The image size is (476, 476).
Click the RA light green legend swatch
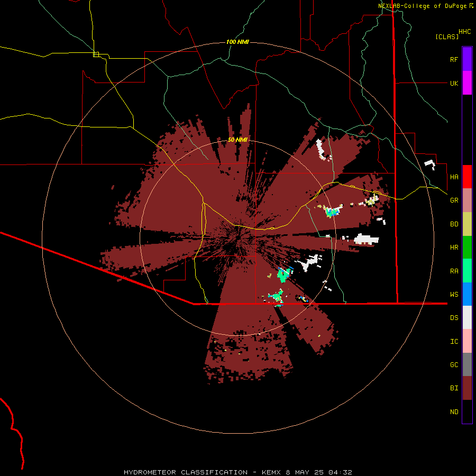pyautogui.click(x=467, y=271)
